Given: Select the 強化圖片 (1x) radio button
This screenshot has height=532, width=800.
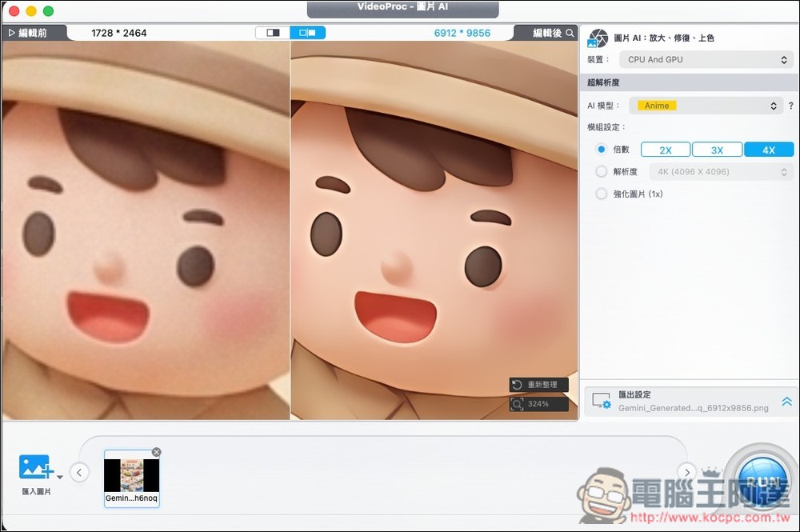Looking at the screenshot, I should coord(601,194).
